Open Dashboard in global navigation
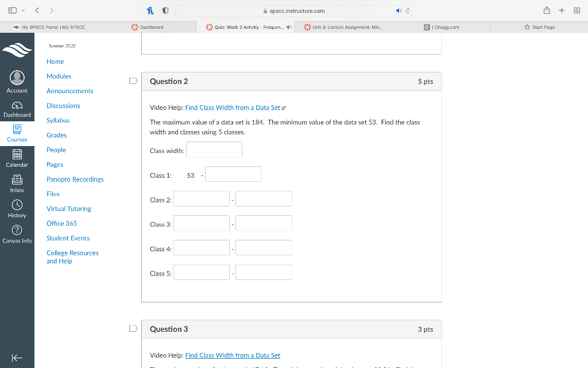588x368 pixels. tap(17, 109)
